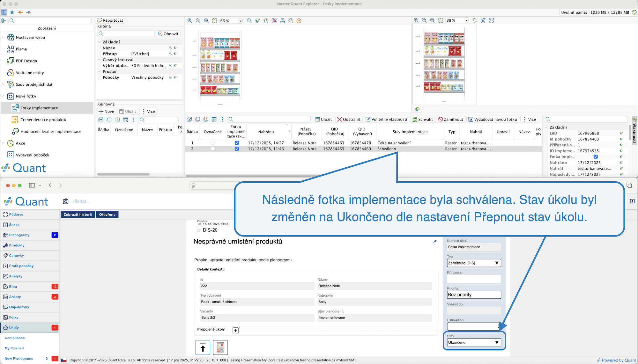Image resolution: width=638 pixels, height=364 pixels.
Task: Click the camera icon next to Hledat search
Action: pyautogui.click(x=66, y=201)
